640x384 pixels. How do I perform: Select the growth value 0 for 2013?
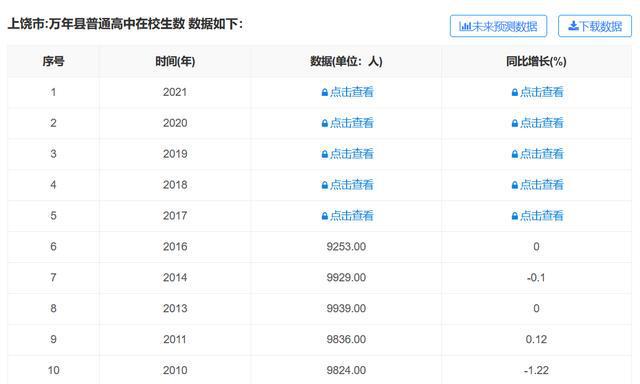536,308
